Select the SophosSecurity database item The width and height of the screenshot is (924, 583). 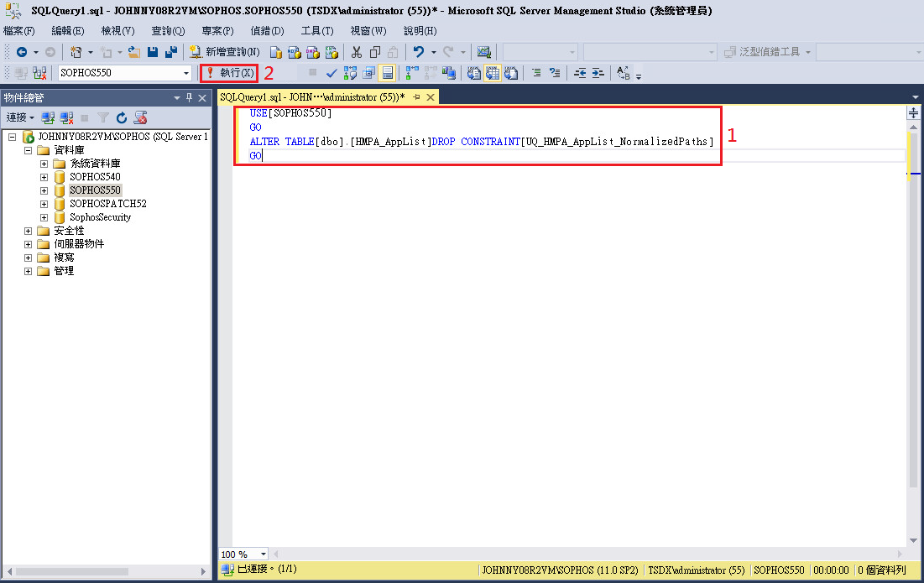(100, 217)
